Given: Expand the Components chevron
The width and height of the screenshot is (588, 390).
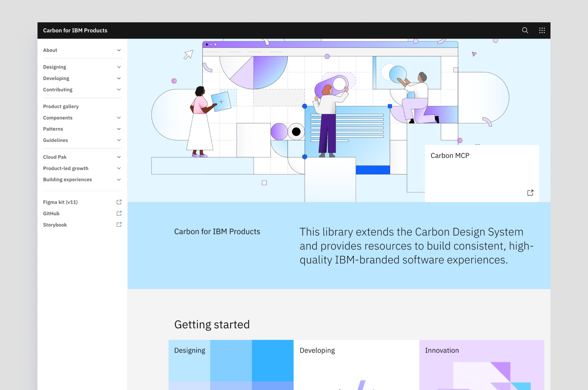Looking at the screenshot, I should [119, 117].
